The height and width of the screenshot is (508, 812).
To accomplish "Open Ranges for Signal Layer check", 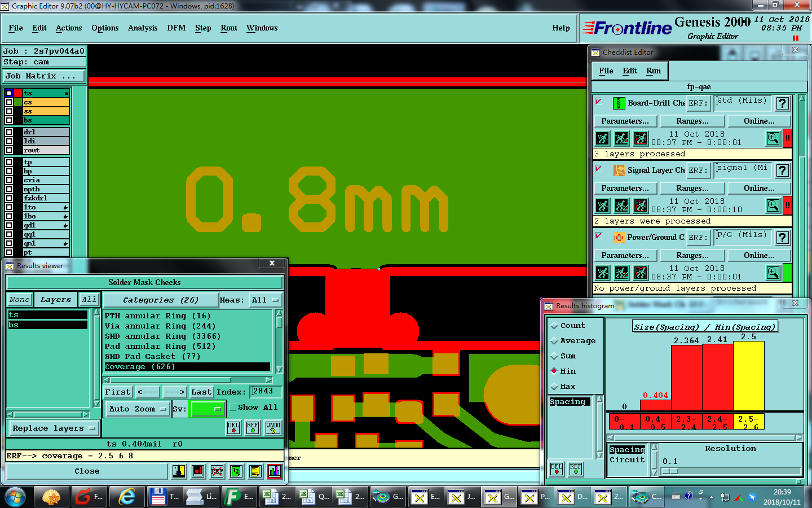I will click(x=692, y=188).
